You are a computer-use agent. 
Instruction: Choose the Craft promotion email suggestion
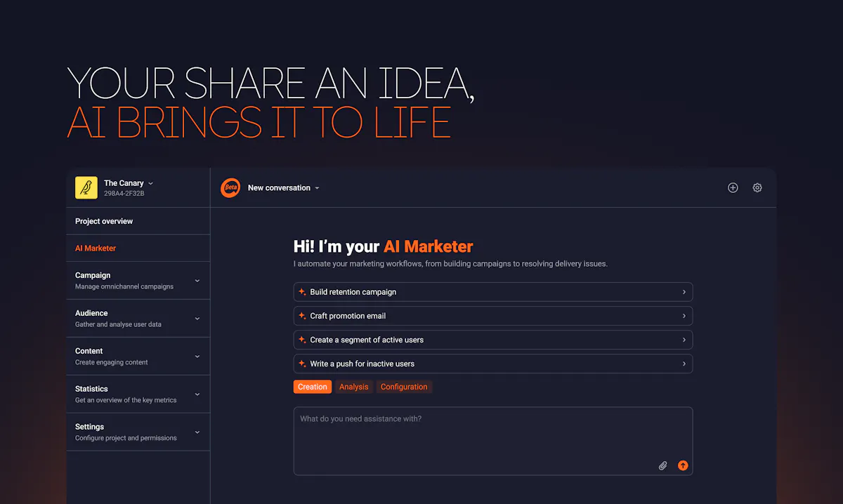click(493, 316)
